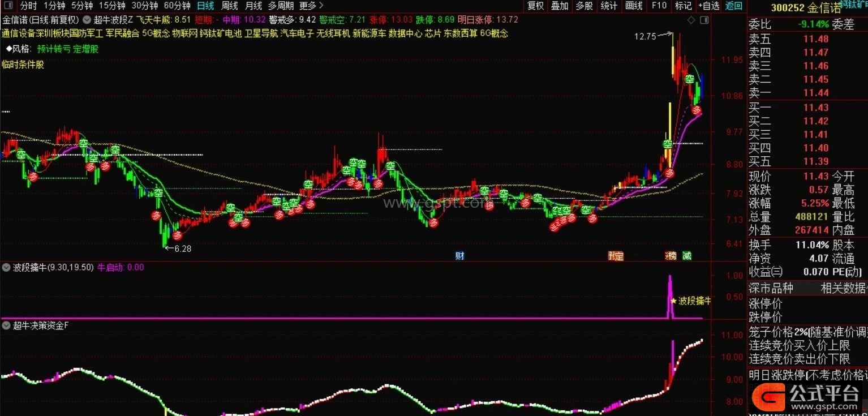Expand the main chart indicator dropdown arrow

pyautogui.click(x=87, y=19)
